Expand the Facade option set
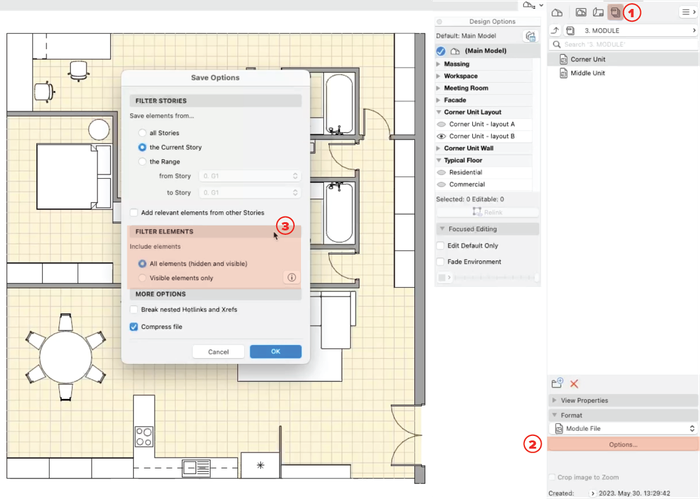Image resolution: width=700 pixels, height=499 pixels. (x=438, y=100)
